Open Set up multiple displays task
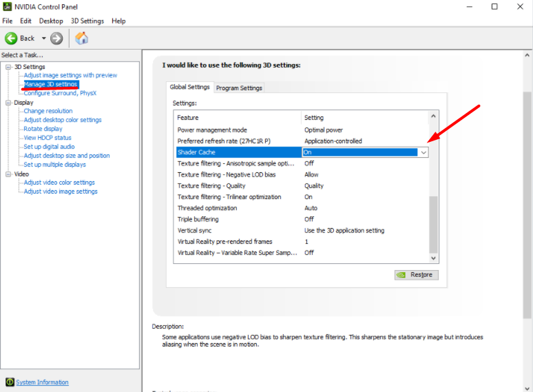The image size is (533, 392). point(54,165)
